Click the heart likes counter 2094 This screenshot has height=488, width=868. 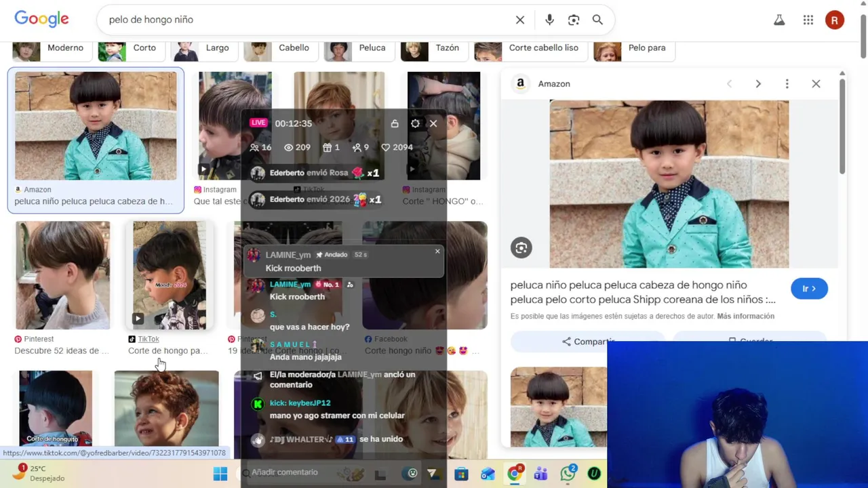click(397, 147)
